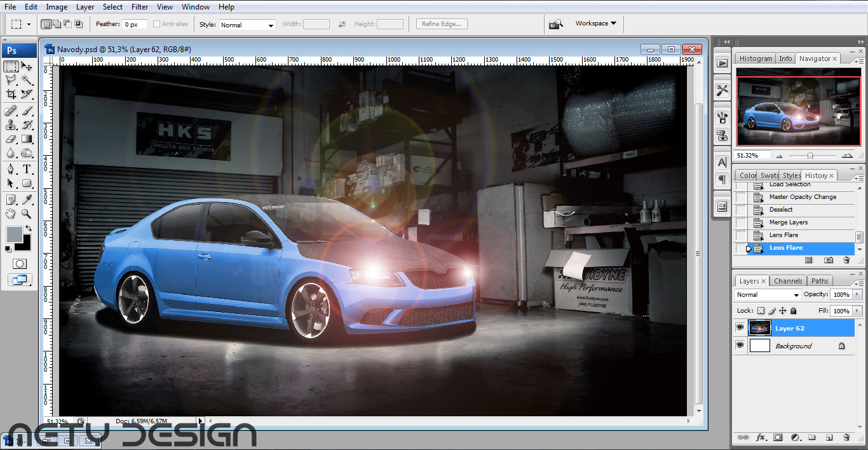Image resolution: width=868 pixels, height=450 pixels.
Task: Open the Fill slider arrow
Action: coord(857,311)
